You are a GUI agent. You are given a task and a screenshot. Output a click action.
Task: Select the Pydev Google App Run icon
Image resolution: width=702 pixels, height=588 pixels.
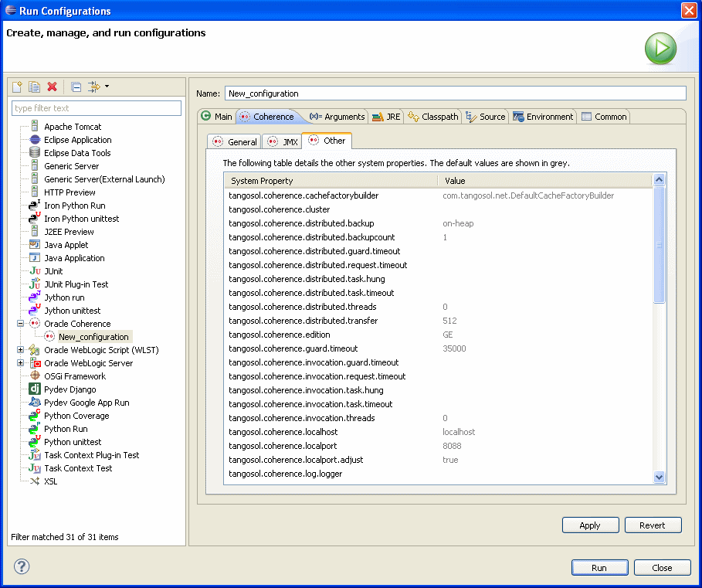[35, 402]
